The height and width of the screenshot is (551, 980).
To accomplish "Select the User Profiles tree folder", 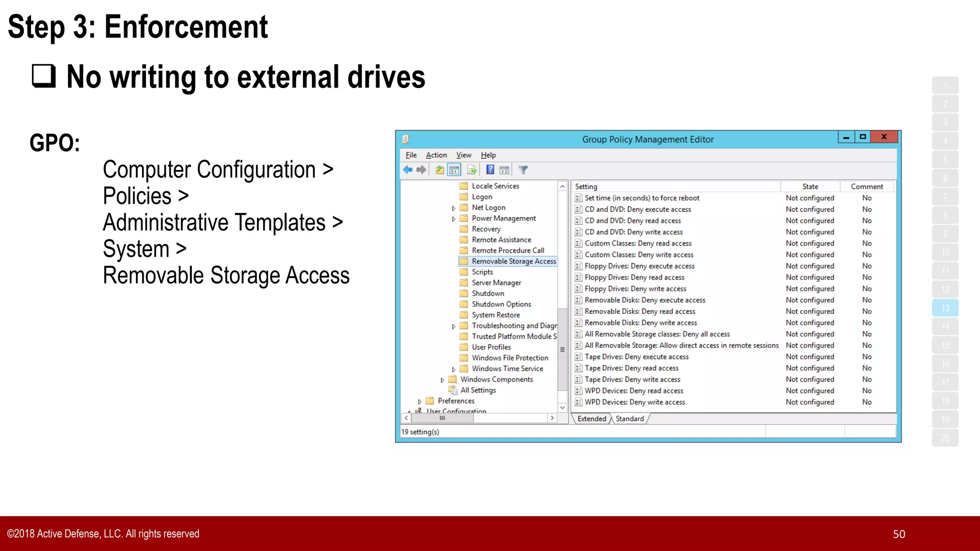I will [491, 347].
